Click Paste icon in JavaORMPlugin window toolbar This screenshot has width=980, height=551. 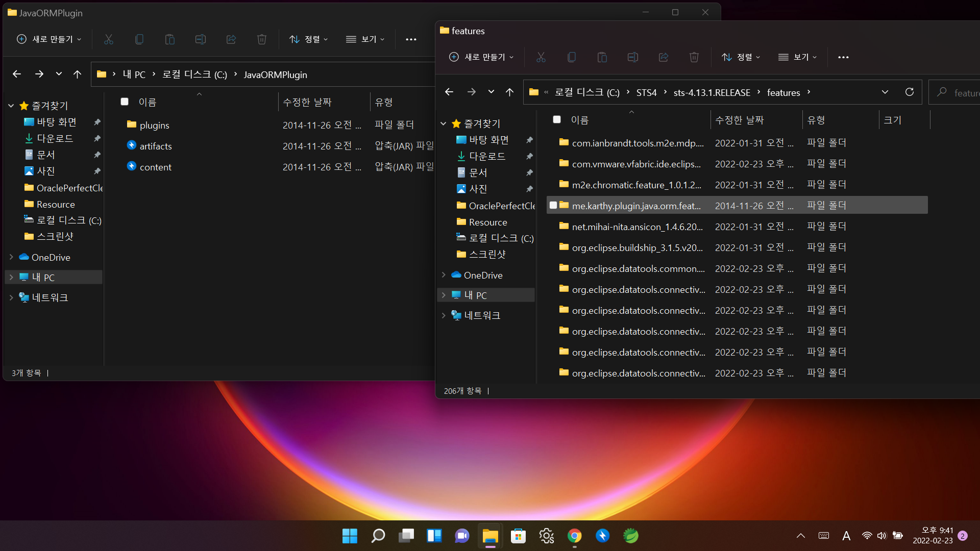(x=169, y=39)
